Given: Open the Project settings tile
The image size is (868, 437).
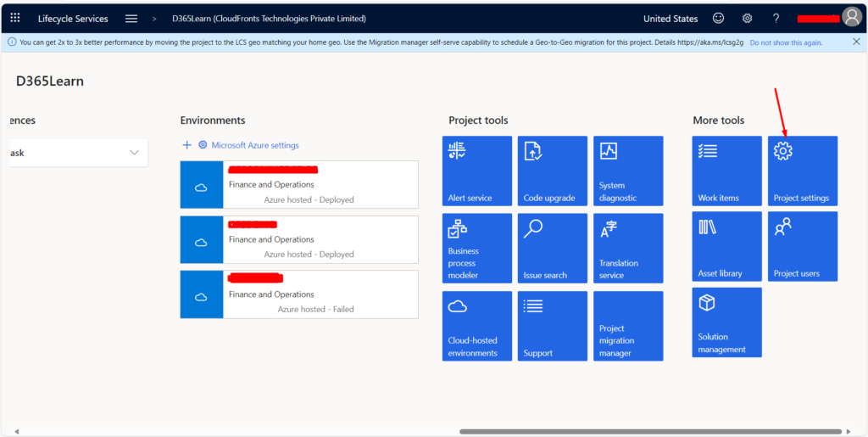Looking at the screenshot, I should click(803, 171).
